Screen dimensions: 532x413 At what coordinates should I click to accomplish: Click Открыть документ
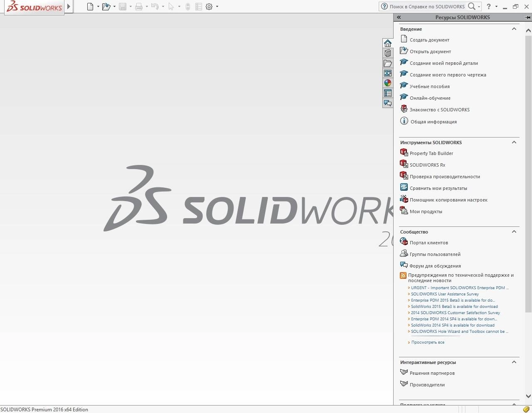tap(430, 52)
